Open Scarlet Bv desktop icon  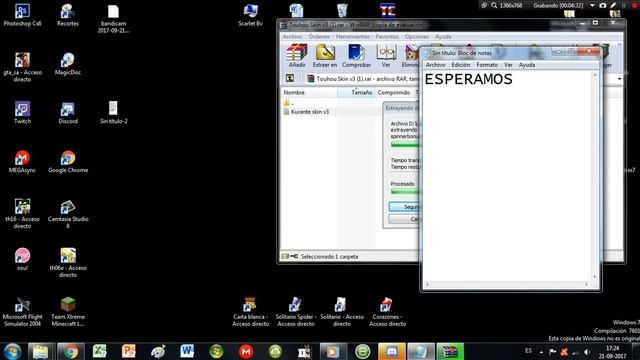(251, 15)
